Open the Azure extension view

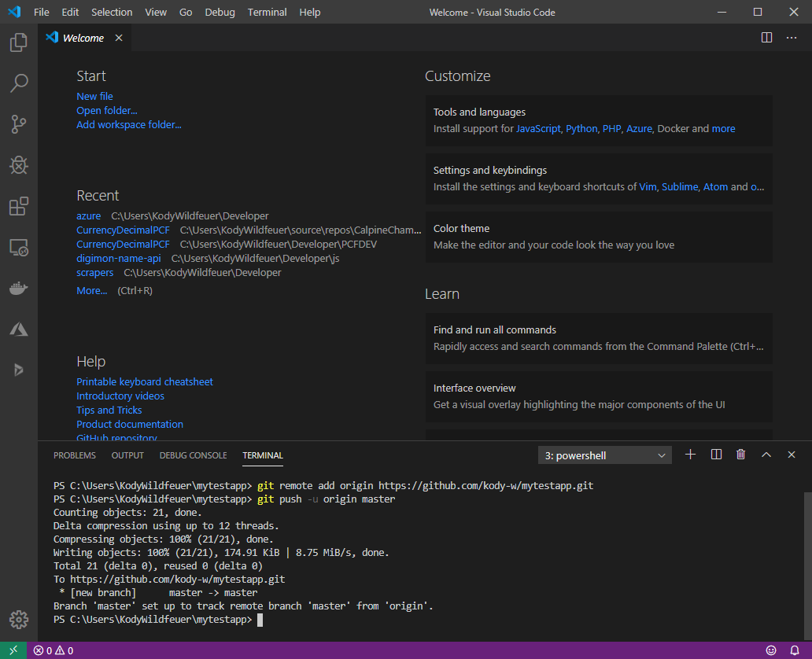click(x=18, y=329)
